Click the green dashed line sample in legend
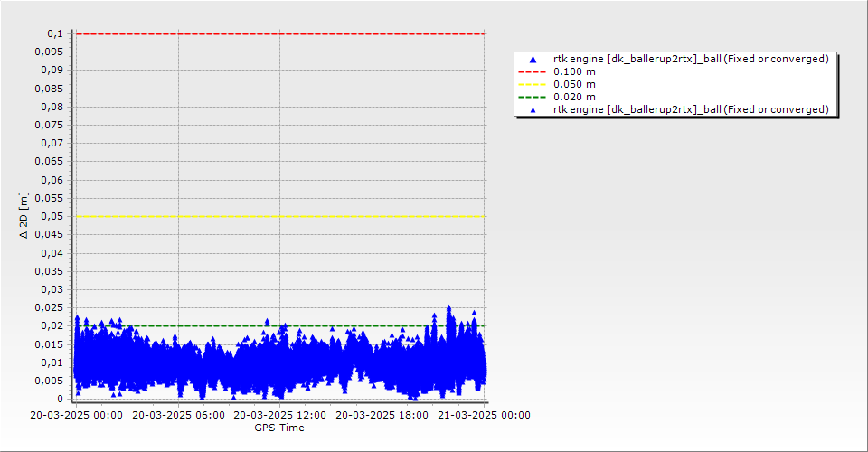868x452 pixels. (532, 98)
